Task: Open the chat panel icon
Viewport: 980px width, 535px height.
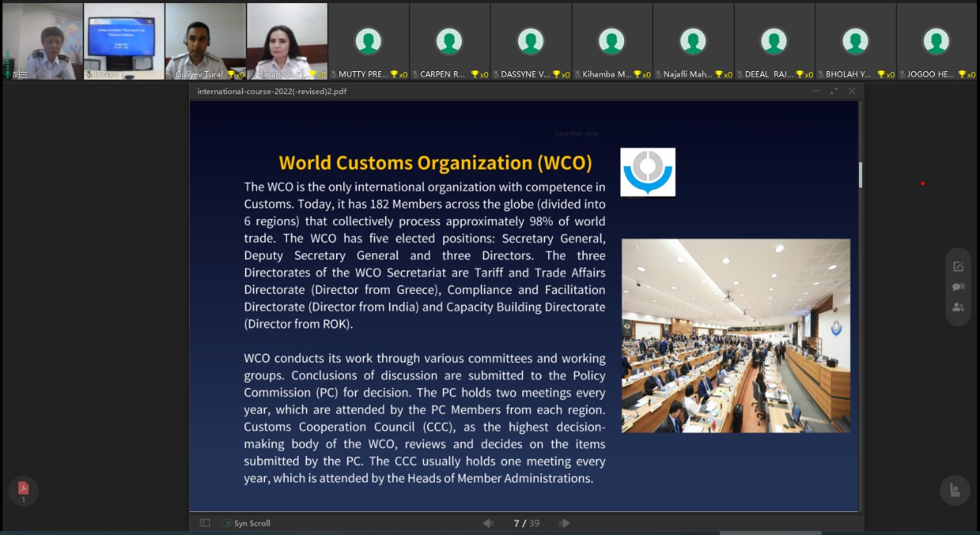Action: pos(958,287)
